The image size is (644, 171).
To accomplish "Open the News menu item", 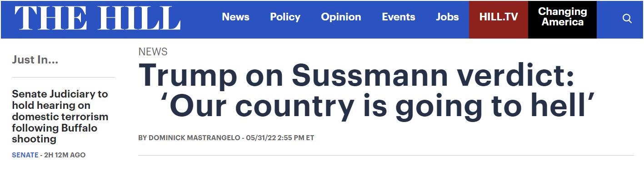I will pos(235,17).
